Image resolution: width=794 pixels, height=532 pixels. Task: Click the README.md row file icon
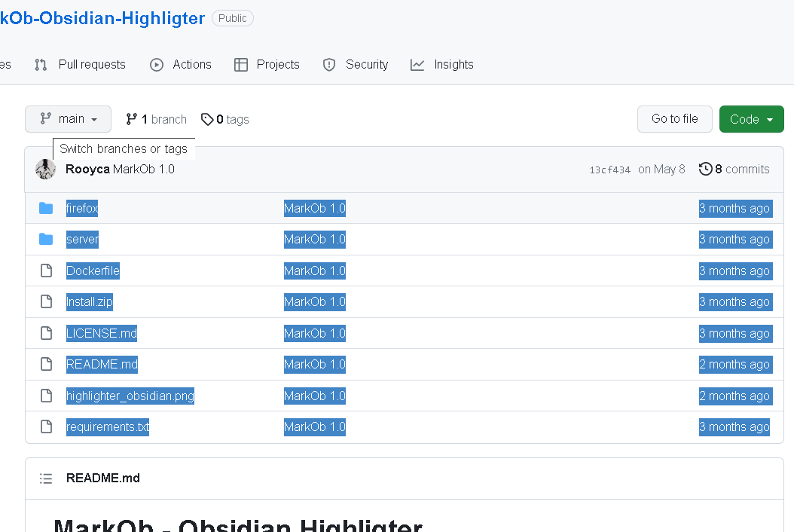tap(46, 364)
